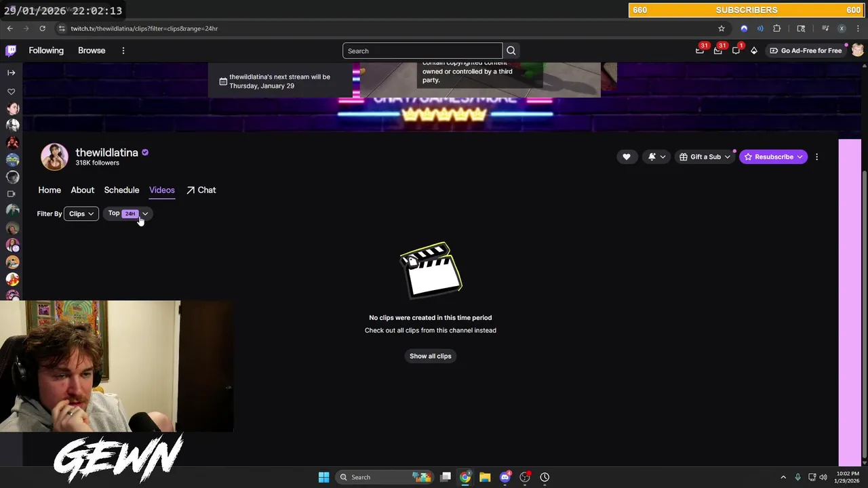Click the next stream Thursday, January 29 notice
The width and height of the screenshot is (868, 488).
pos(280,81)
